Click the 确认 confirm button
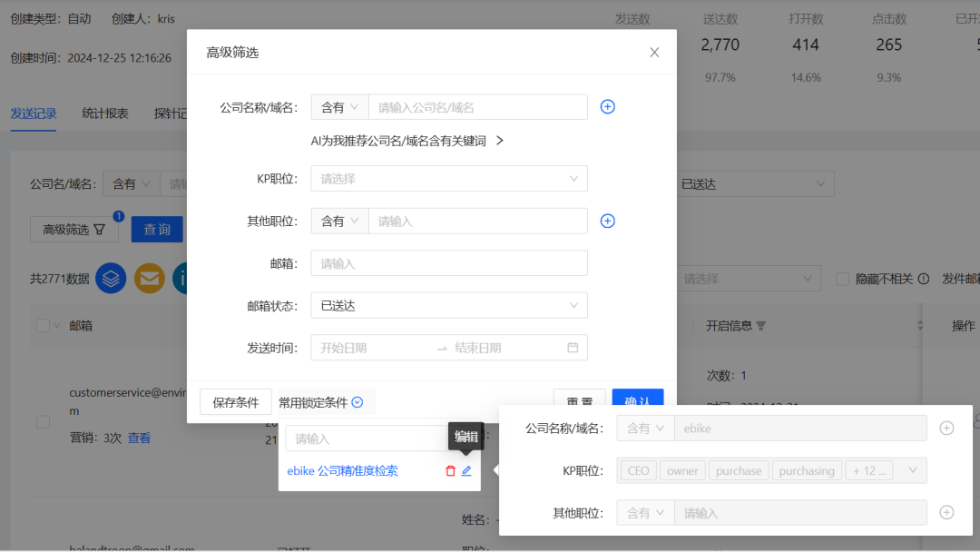 tap(637, 399)
